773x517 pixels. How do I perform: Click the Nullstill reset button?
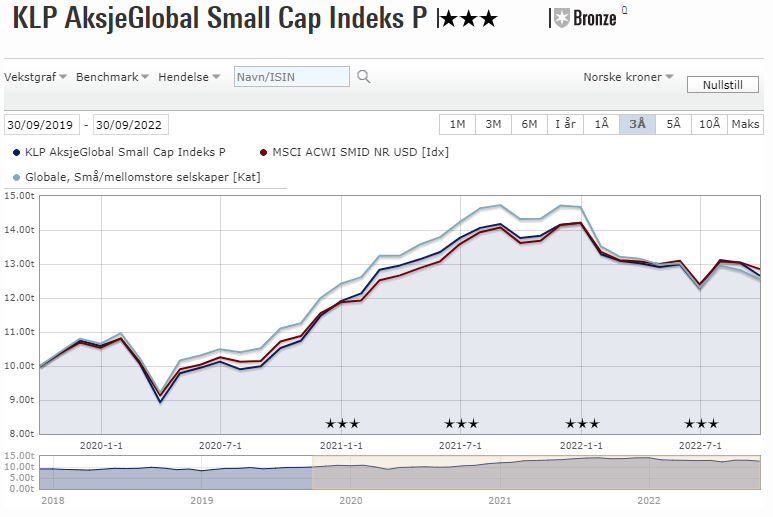(723, 85)
